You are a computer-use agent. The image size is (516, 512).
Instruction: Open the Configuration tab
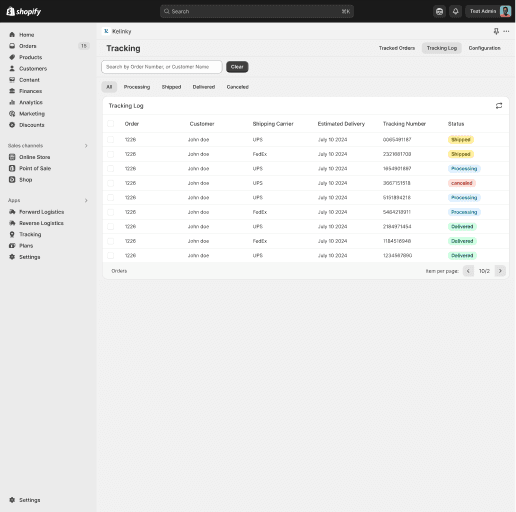tap(484, 48)
